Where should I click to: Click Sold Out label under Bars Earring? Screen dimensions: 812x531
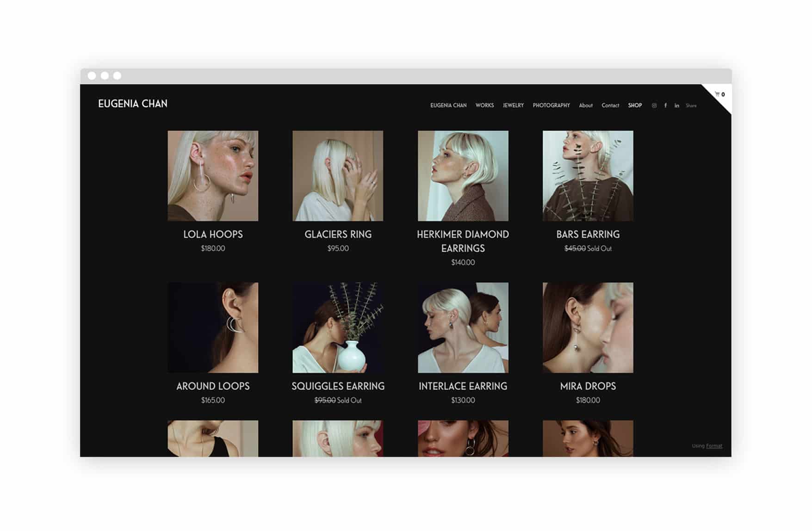click(x=600, y=248)
